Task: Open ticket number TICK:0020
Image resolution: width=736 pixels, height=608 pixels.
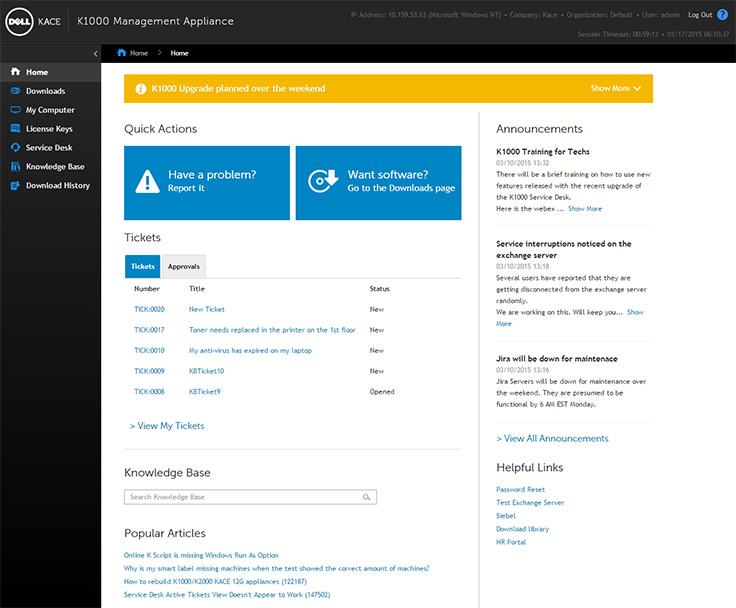Action: point(149,309)
